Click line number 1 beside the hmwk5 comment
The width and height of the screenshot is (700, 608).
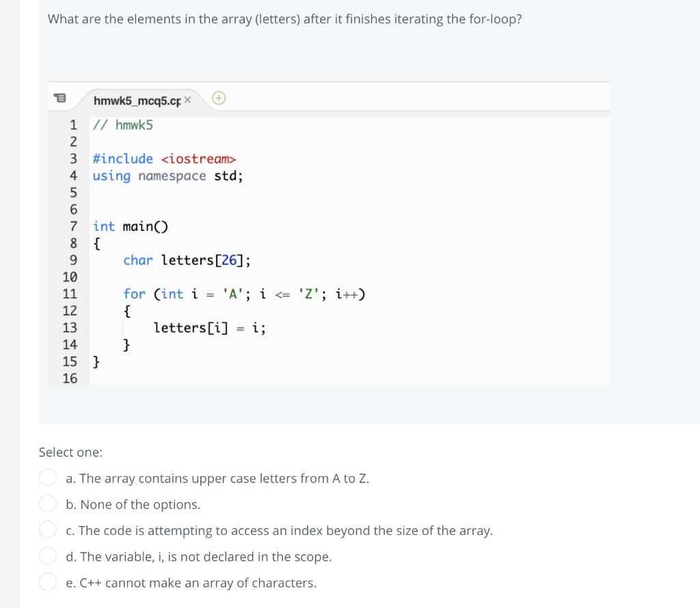[x=73, y=124]
